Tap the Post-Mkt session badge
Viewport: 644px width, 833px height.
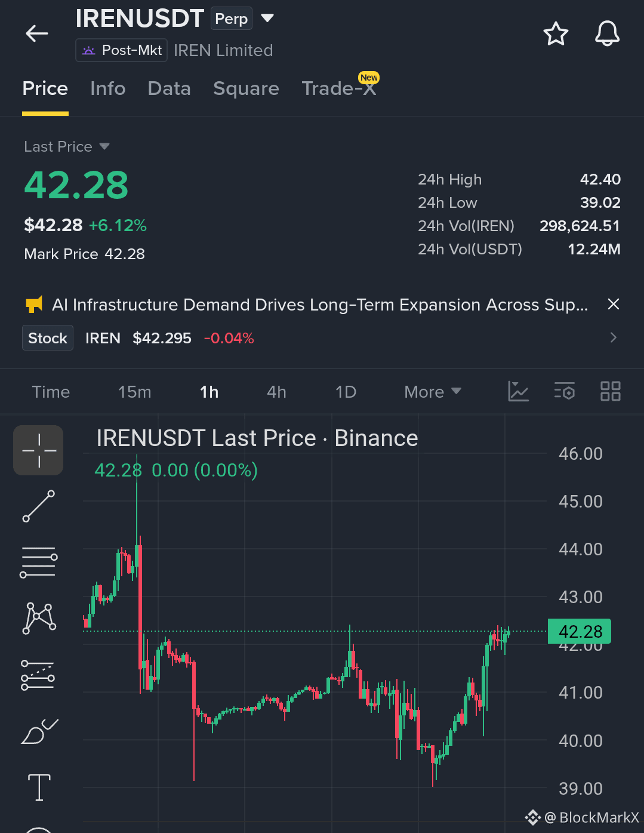(x=122, y=50)
